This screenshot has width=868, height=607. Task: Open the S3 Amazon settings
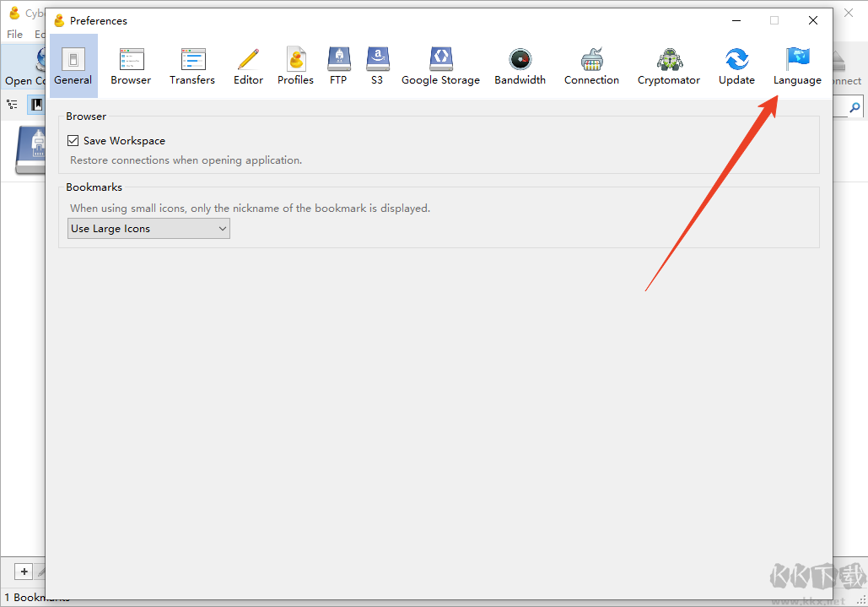(x=377, y=67)
